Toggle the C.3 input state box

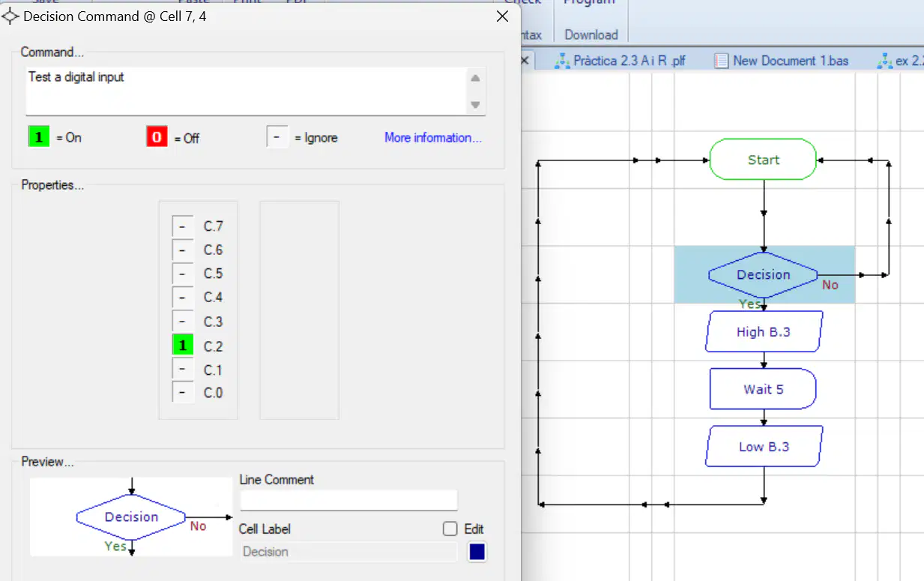[x=182, y=322]
